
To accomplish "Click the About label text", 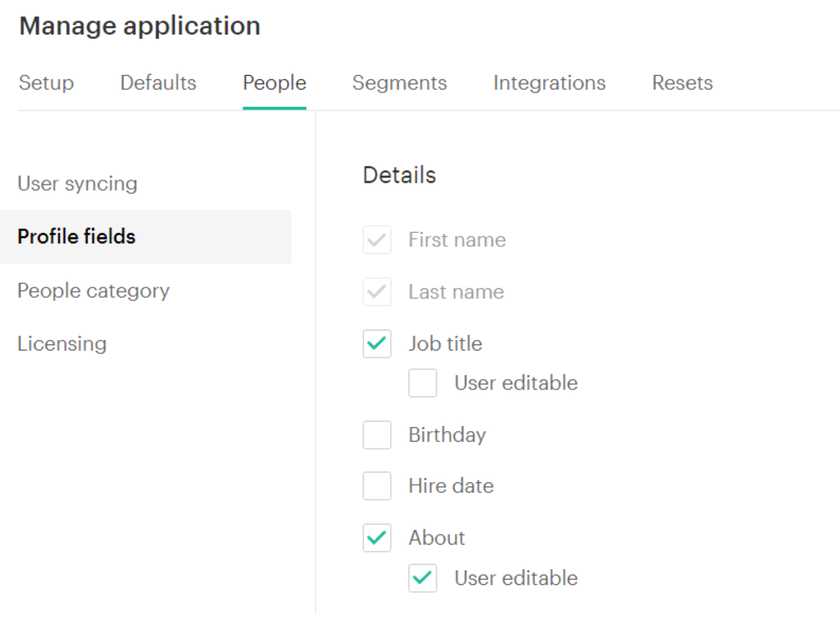I will [x=437, y=538].
